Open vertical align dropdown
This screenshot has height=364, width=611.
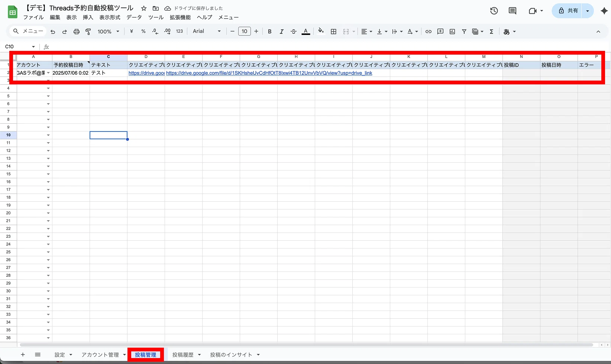(x=382, y=32)
